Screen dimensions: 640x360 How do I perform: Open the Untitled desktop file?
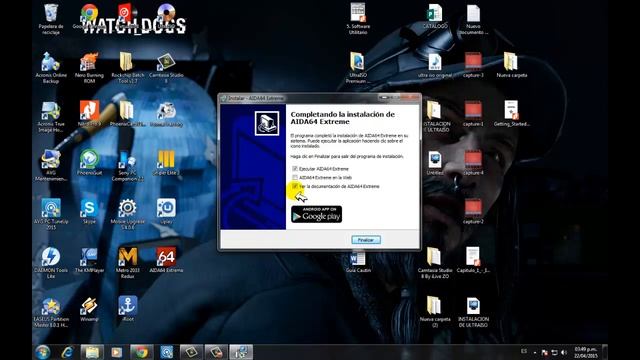(x=435, y=163)
